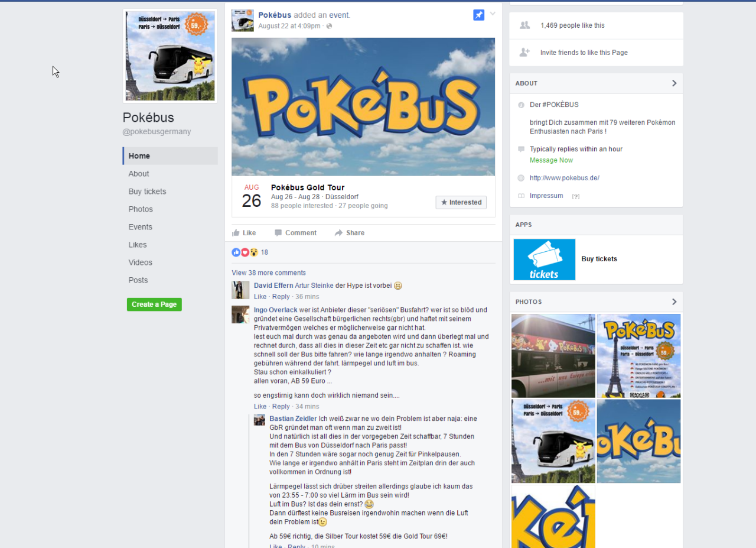This screenshot has width=756, height=548.
Task: Click David Effern's comment avatar
Action: tap(240, 290)
